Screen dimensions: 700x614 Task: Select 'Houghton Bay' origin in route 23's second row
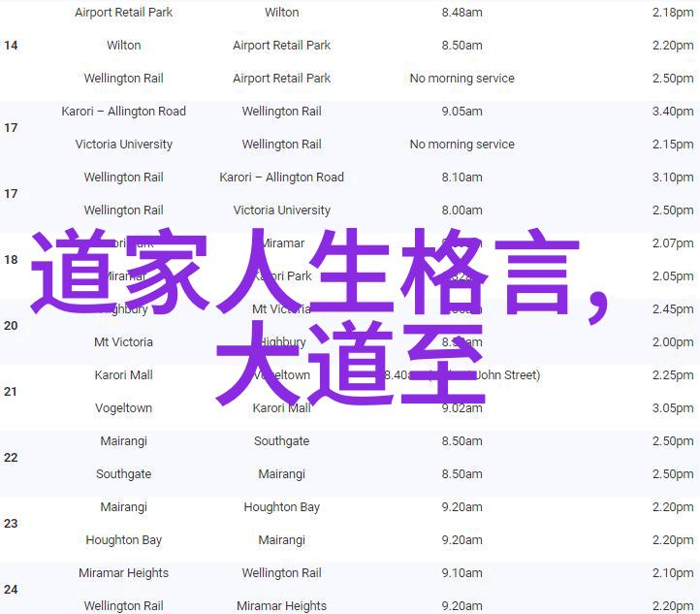124,540
